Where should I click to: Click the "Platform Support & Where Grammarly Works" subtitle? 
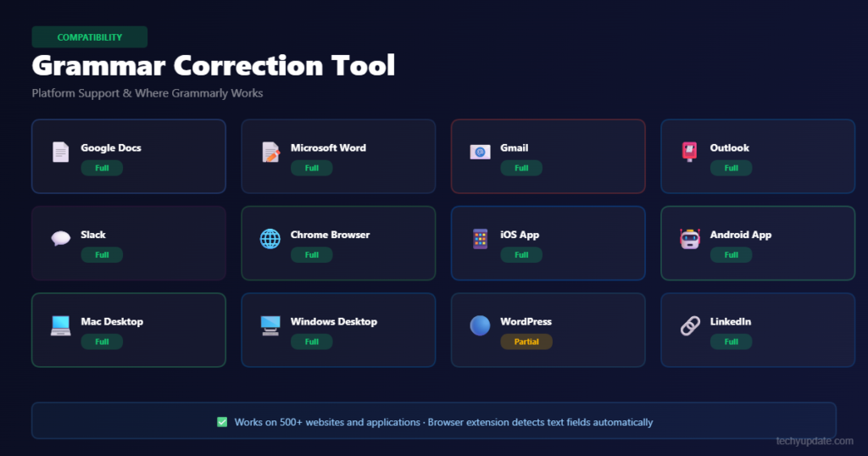[x=147, y=93]
